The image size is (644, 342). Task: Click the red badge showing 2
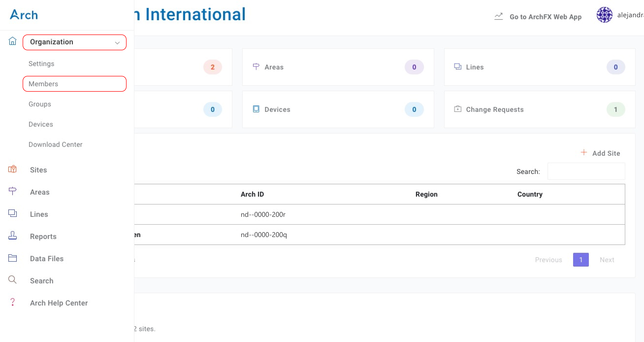(212, 67)
